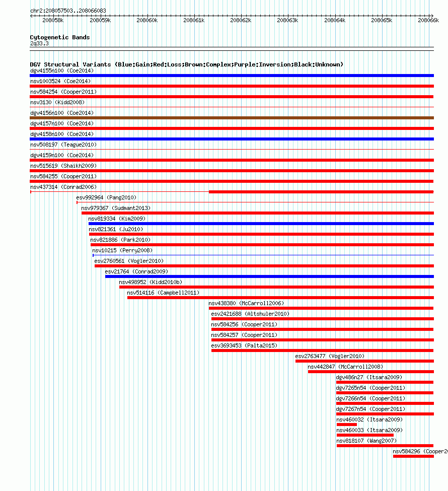Screen dimensions: 448x491
Task: Select the dgv4157n100 (Coe2014) label
Action: (62, 124)
